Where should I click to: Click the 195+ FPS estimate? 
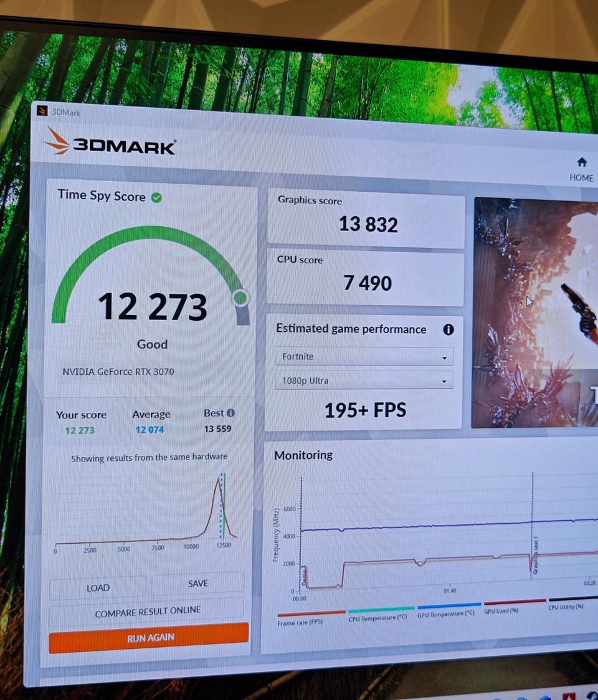pyautogui.click(x=365, y=410)
